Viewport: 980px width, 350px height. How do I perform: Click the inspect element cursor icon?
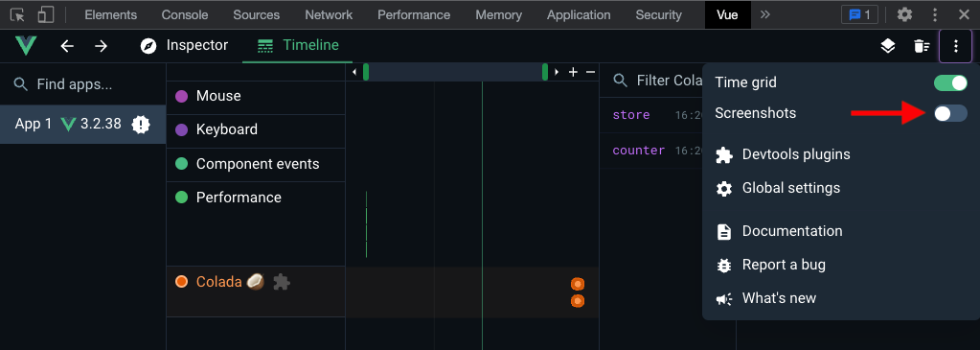pos(18,14)
